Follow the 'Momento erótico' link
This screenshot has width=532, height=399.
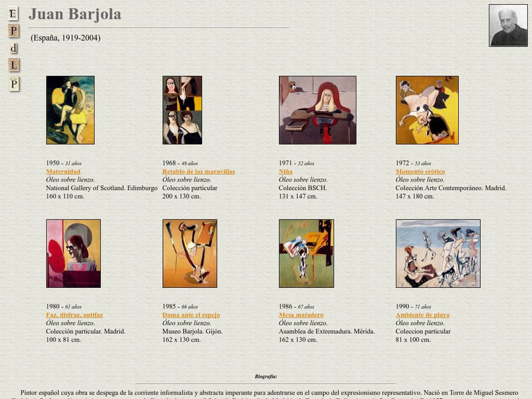tap(420, 172)
